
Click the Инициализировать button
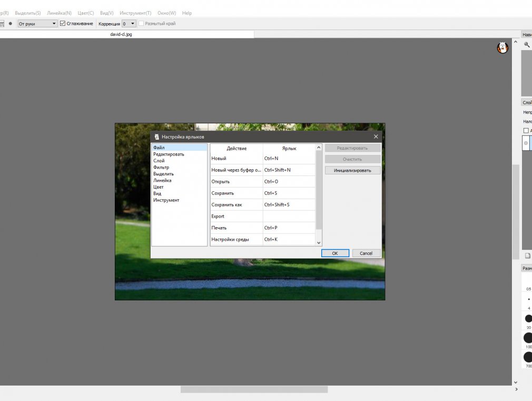pyautogui.click(x=352, y=170)
